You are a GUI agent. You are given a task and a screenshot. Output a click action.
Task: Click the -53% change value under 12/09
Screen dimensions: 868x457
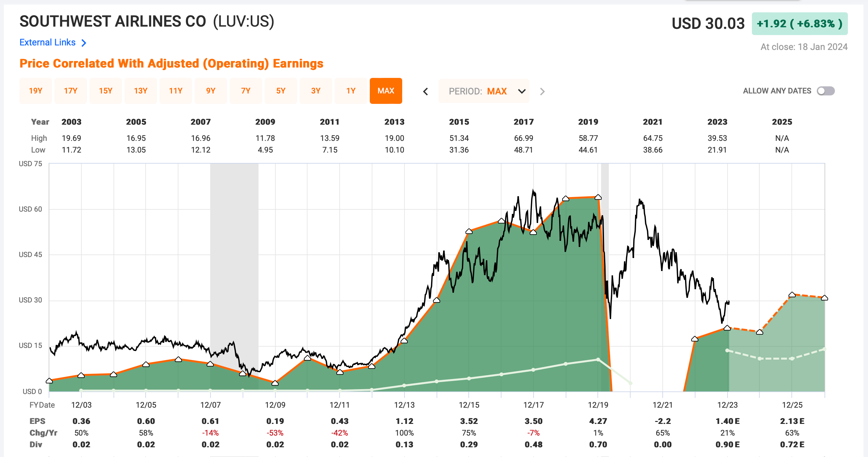275,433
